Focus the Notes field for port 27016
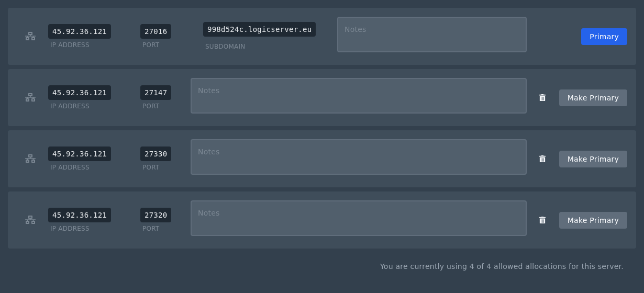Screen dimensions: 644x293 tap(432, 35)
